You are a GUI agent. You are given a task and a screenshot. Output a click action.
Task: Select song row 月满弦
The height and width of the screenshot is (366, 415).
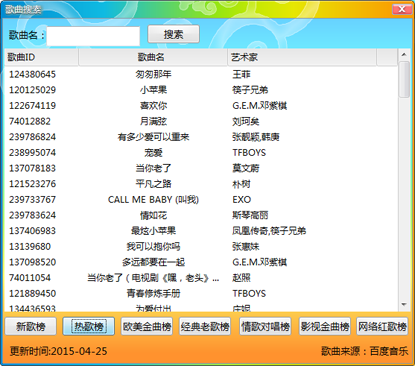pyautogui.click(x=201, y=121)
